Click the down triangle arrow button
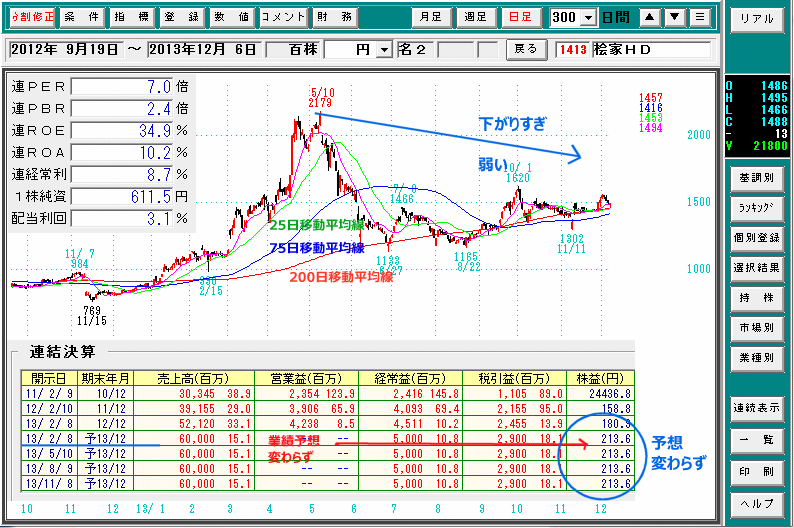The image size is (794, 528). click(674, 18)
